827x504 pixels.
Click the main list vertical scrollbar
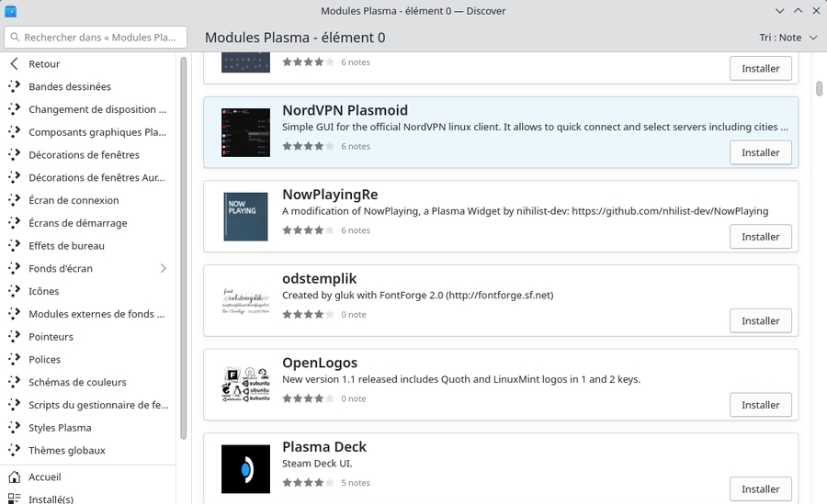pyautogui.click(x=819, y=89)
